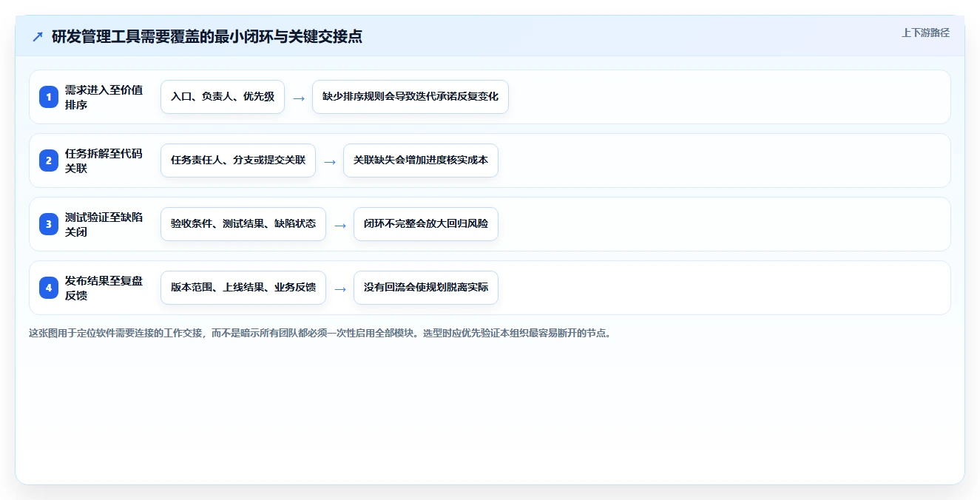
Task: Click the 没有回流会使规划脱离实际 chip
Action: (x=426, y=288)
